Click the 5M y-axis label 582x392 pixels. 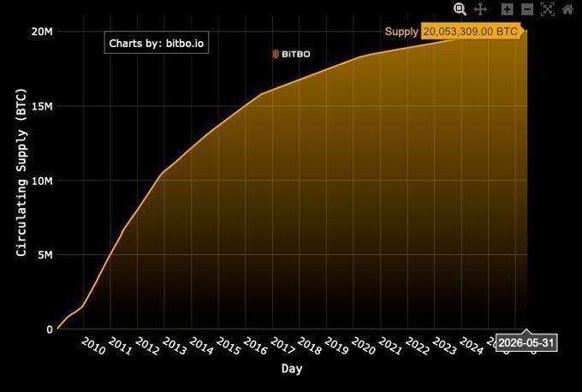(x=45, y=255)
